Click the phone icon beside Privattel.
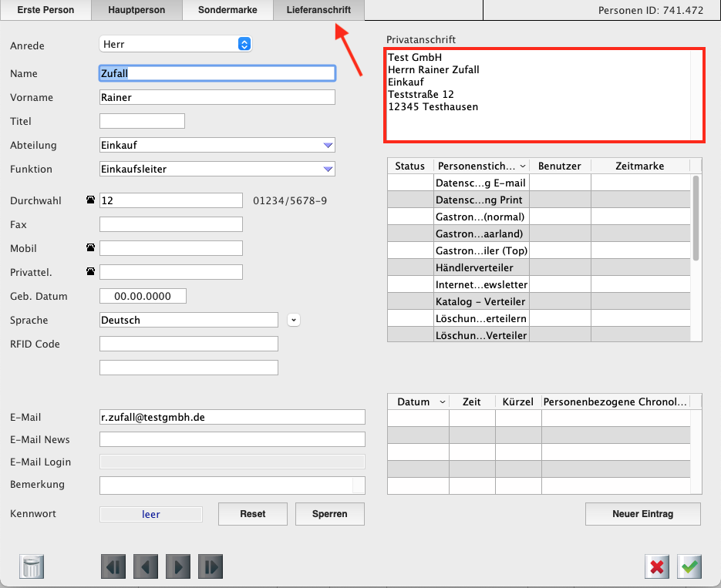 point(91,272)
